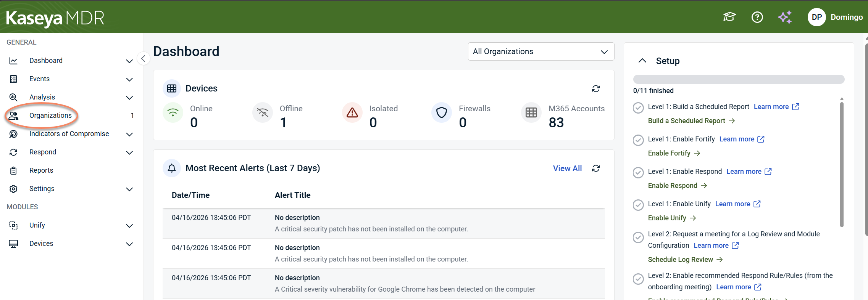
Task: Click the View All alerts link
Action: 567,168
